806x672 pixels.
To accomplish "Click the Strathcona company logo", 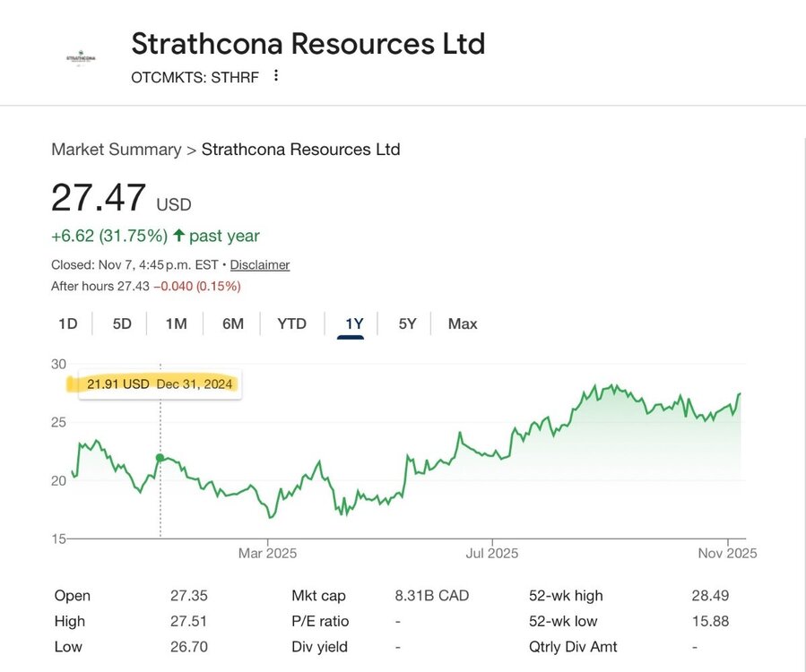I will pyautogui.click(x=81, y=58).
